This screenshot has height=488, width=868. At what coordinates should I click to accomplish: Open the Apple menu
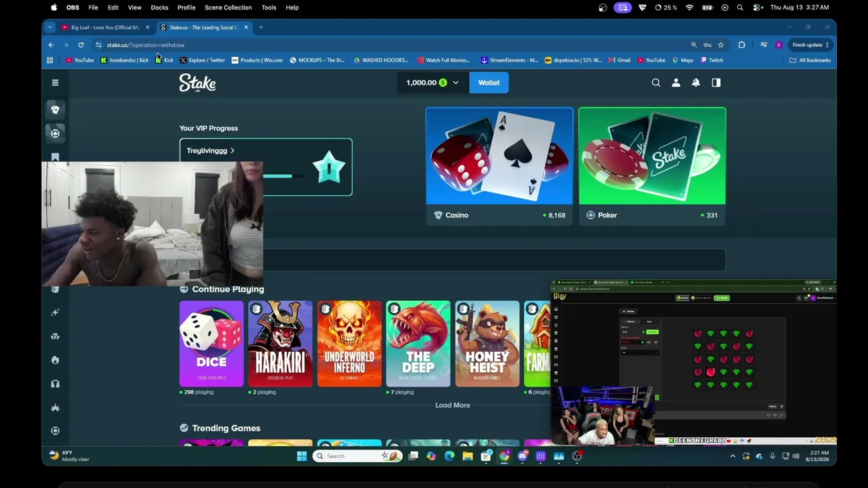click(54, 7)
